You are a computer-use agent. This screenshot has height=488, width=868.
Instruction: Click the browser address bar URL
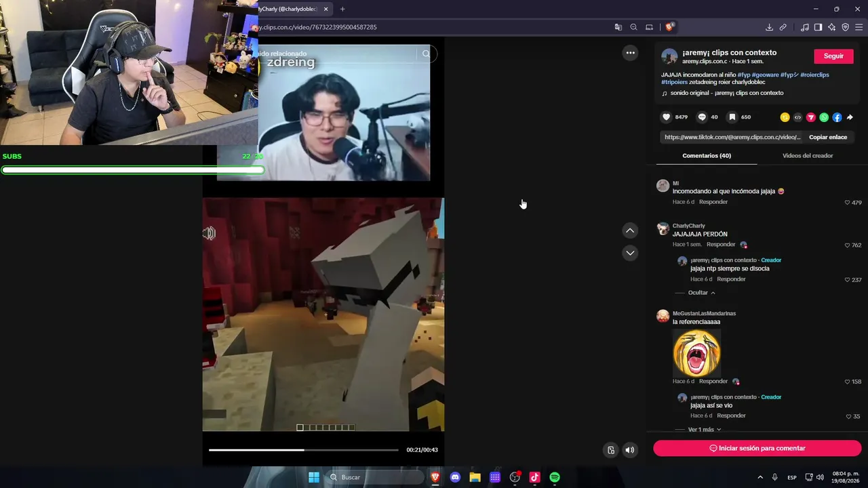pyautogui.click(x=316, y=27)
